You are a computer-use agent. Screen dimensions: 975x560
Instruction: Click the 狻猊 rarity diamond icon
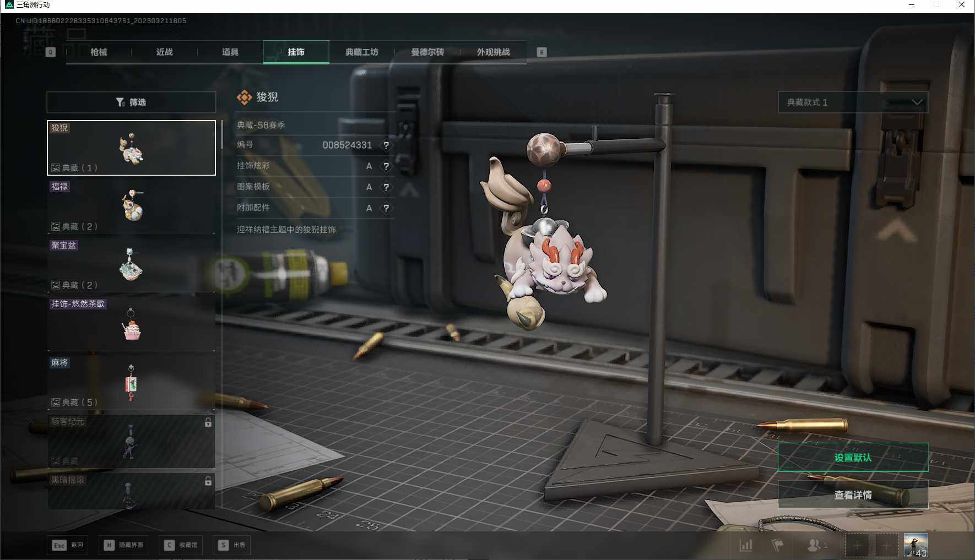(x=244, y=97)
